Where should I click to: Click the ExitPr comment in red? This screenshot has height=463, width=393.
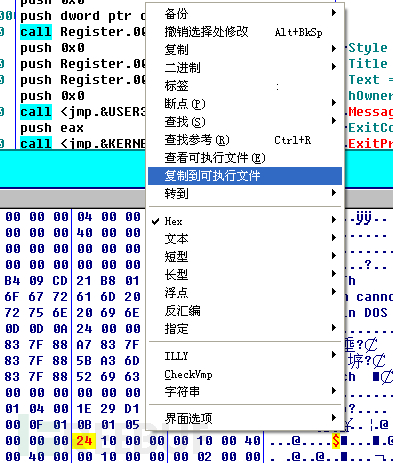371,144
